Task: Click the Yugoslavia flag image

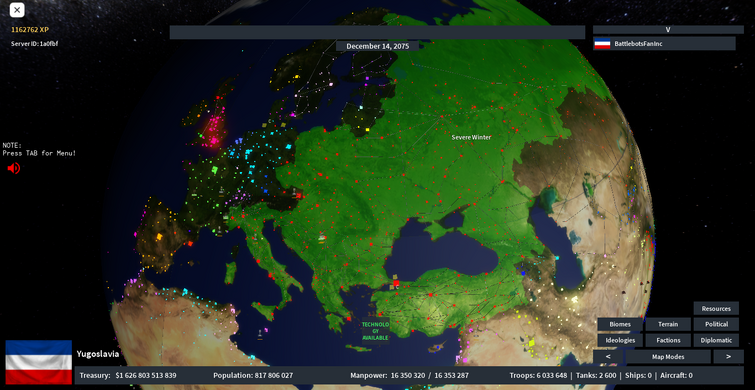Action: coord(39,362)
